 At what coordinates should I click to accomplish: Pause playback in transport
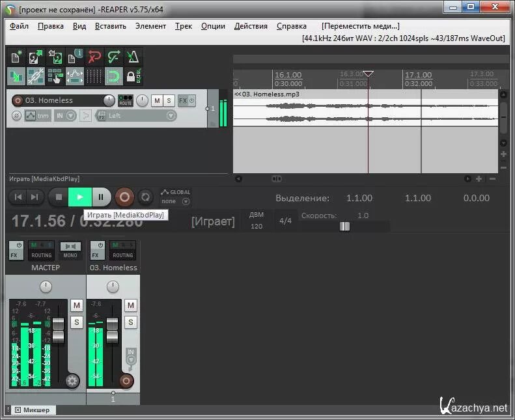(x=101, y=197)
